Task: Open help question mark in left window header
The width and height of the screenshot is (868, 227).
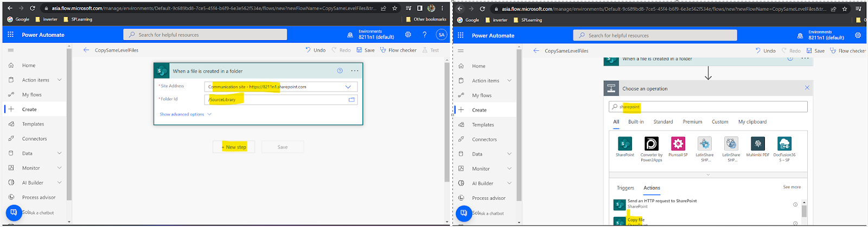Action: (x=425, y=35)
